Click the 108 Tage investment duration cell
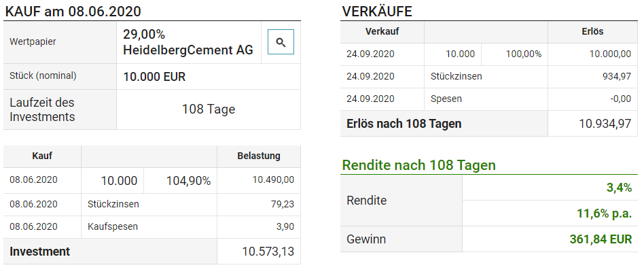The height and width of the screenshot is (274, 644). point(209,109)
